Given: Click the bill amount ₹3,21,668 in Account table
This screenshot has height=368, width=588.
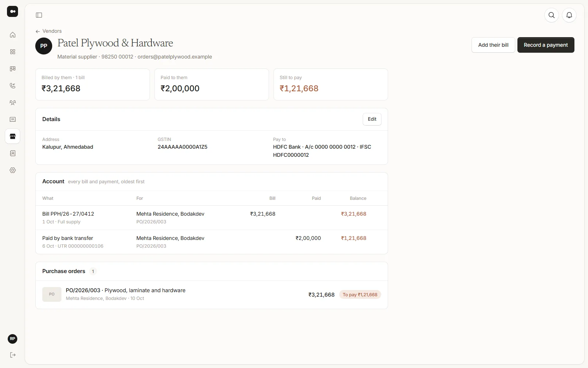Looking at the screenshot, I should tap(263, 214).
